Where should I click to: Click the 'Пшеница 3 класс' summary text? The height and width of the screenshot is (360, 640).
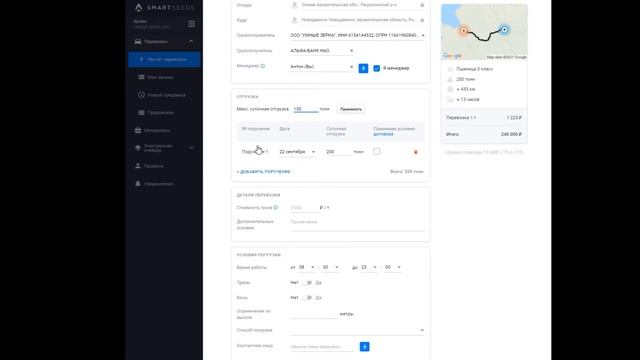(474, 69)
